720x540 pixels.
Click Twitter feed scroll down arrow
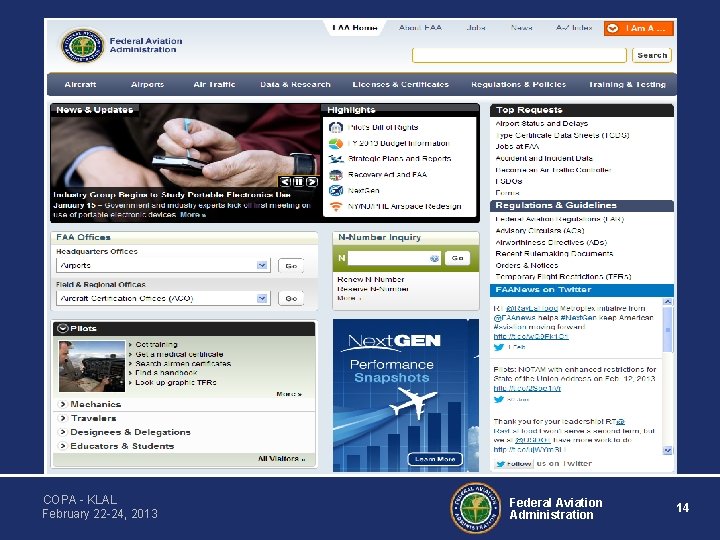point(668,451)
